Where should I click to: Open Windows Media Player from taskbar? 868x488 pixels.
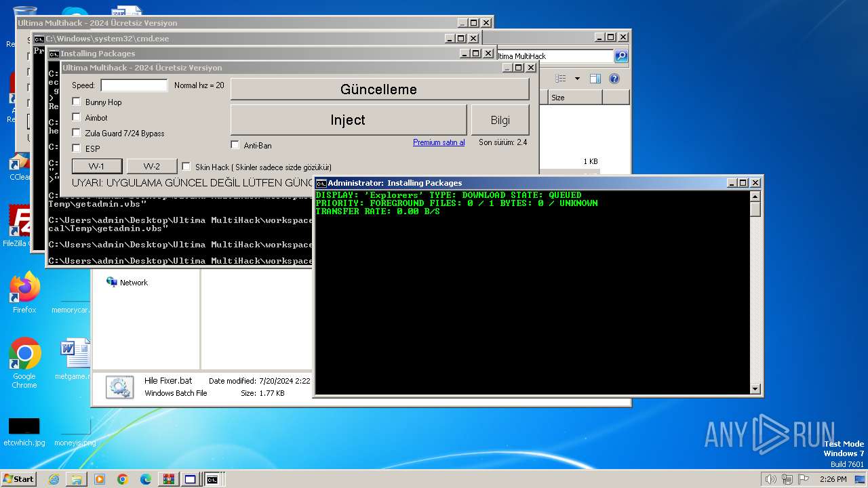(100, 479)
